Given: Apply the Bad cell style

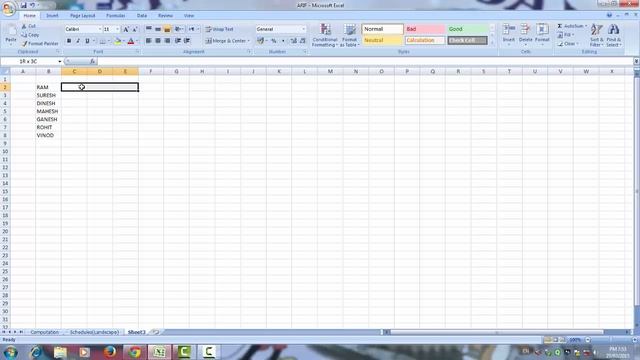Looking at the screenshot, I should tap(425, 29).
